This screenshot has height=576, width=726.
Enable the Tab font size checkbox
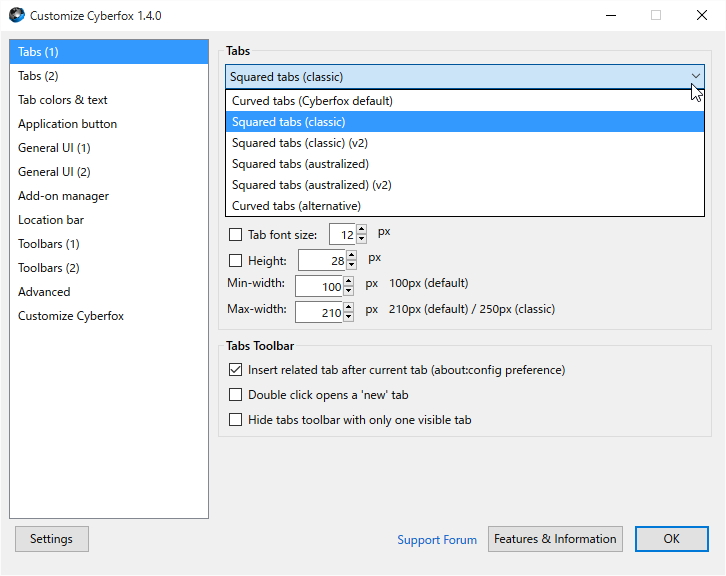(236, 235)
